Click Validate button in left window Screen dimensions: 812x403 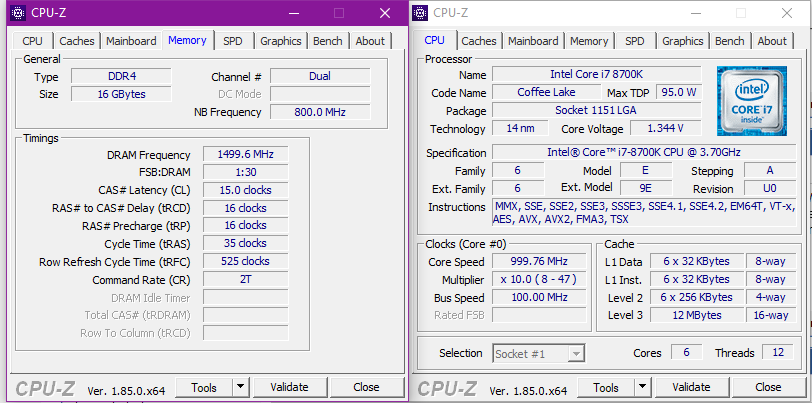(289, 387)
